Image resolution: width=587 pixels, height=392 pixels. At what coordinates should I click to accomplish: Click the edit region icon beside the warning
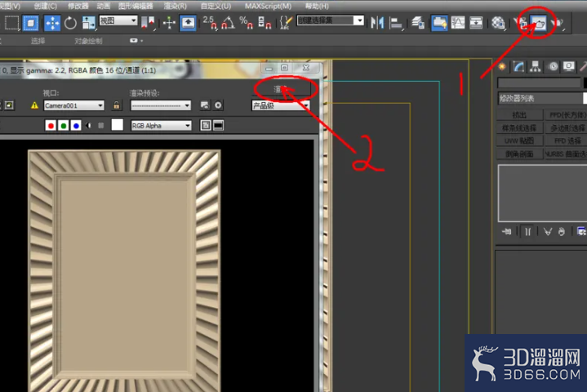click(x=9, y=105)
